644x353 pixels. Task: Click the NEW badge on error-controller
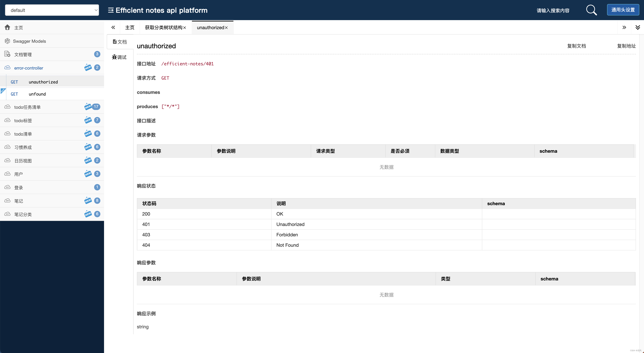pos(88,67)
